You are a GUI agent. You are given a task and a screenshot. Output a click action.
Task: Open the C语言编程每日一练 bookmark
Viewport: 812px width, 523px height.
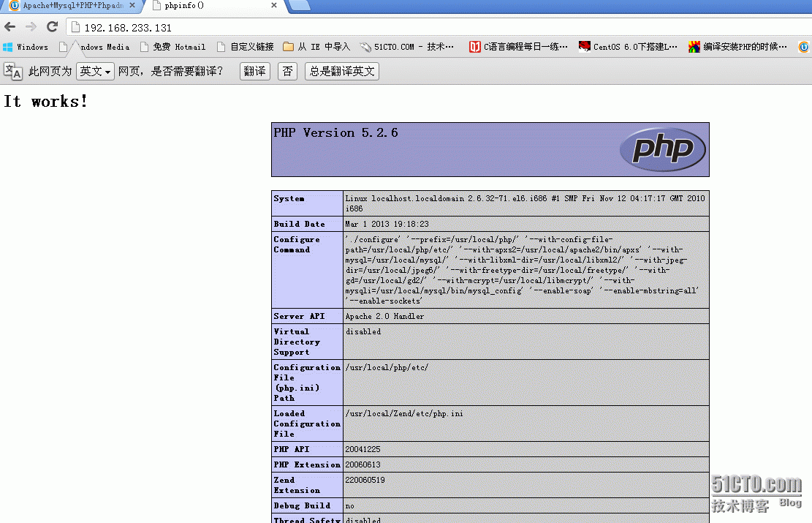click(518, 47)
